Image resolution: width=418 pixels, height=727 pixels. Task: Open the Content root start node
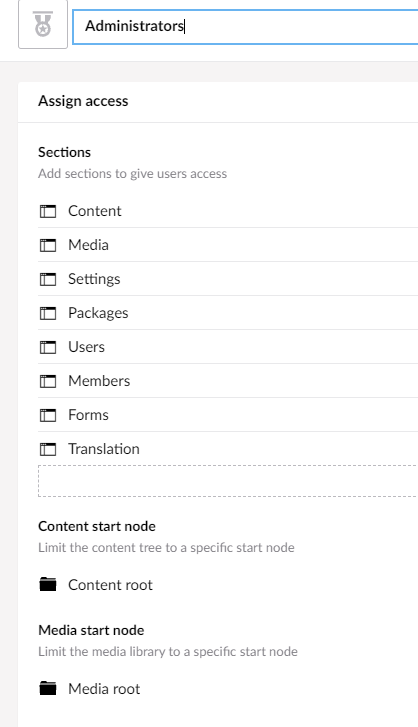pos(110,585)
